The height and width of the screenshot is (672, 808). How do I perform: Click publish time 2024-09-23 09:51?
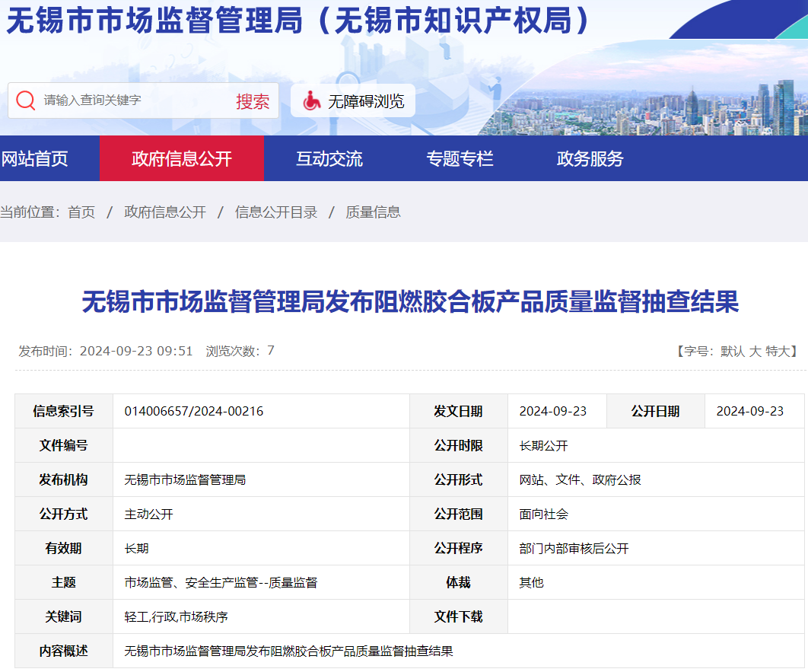(136, 352)
